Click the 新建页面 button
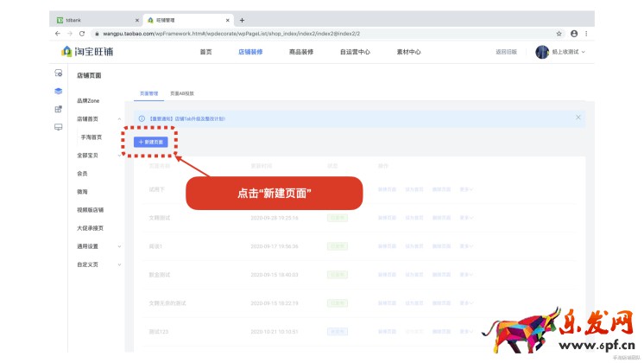Viewport: 644px width, 363px height. pos(151,142)
